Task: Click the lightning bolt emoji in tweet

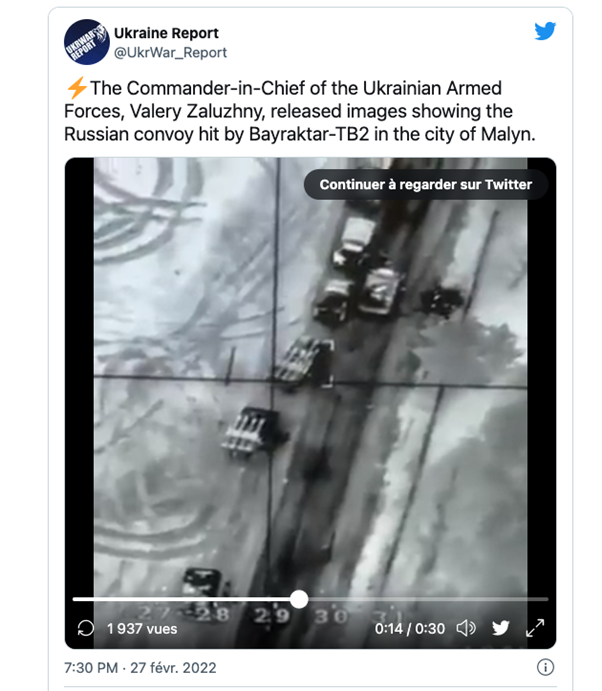Action: pos(77,88)
